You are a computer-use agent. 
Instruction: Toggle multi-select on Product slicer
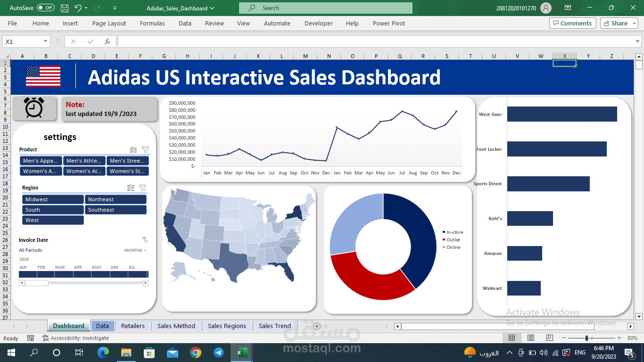tap(133, 150)
